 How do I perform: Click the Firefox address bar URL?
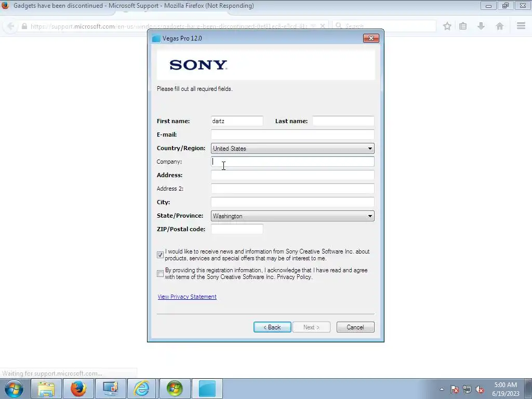[x=169, y=26]
